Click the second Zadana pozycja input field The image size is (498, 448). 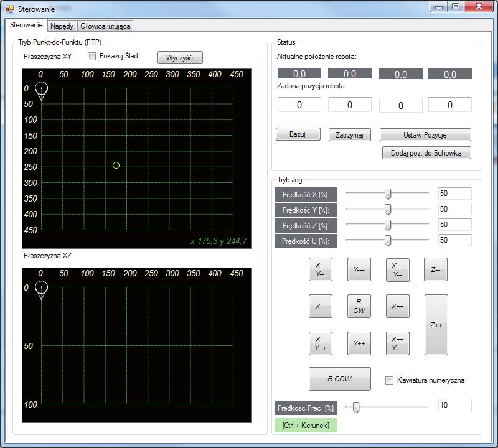coord(350,105)
